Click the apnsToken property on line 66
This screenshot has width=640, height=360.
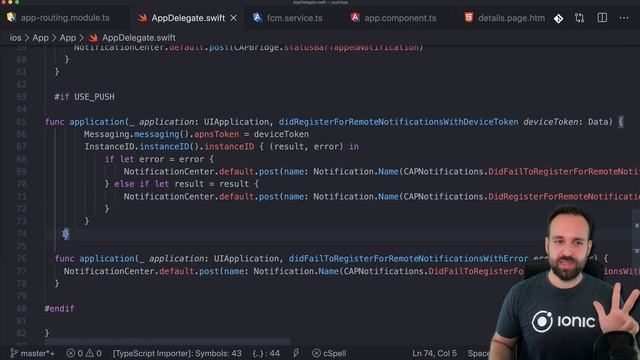(216, 134)
